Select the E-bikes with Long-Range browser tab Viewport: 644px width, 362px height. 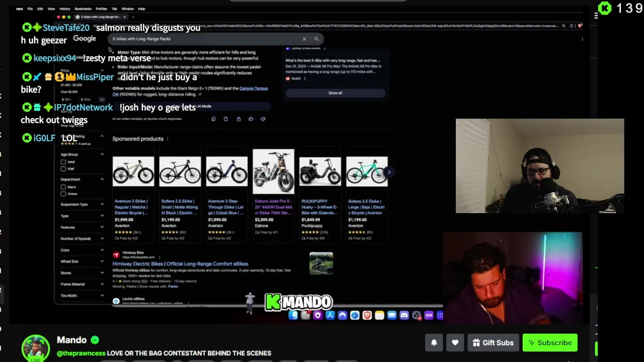tap(100, 17)
